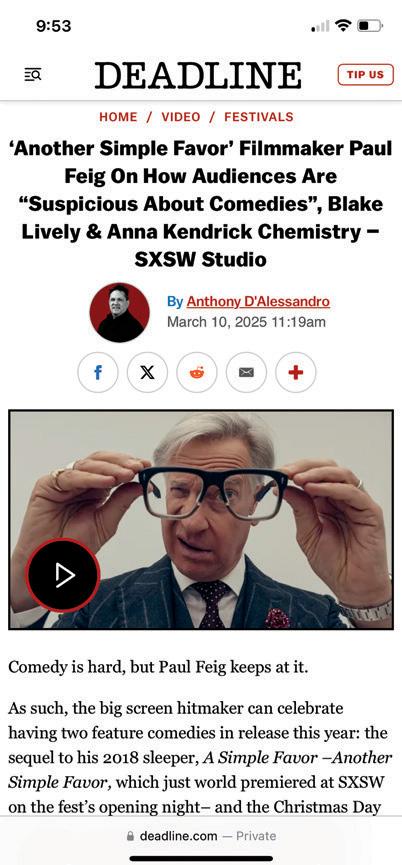402x865 pixels.
Task: Expand more sharing options plus icon
Action: tap(296, 372)
